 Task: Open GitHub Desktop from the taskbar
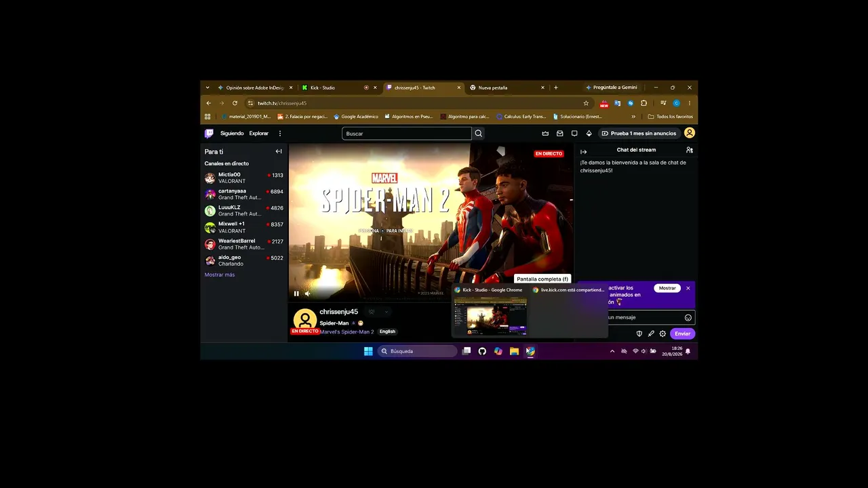point(482,351)
